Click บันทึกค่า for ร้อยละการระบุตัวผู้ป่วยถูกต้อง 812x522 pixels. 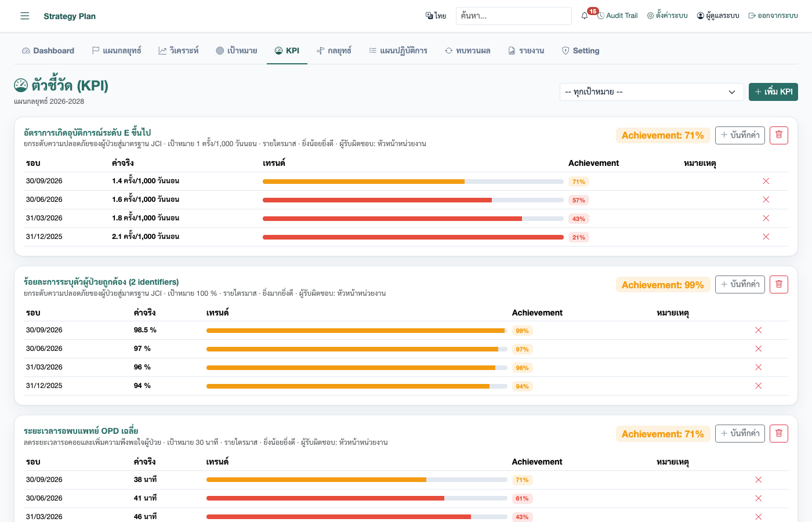[x=740, y=284]
